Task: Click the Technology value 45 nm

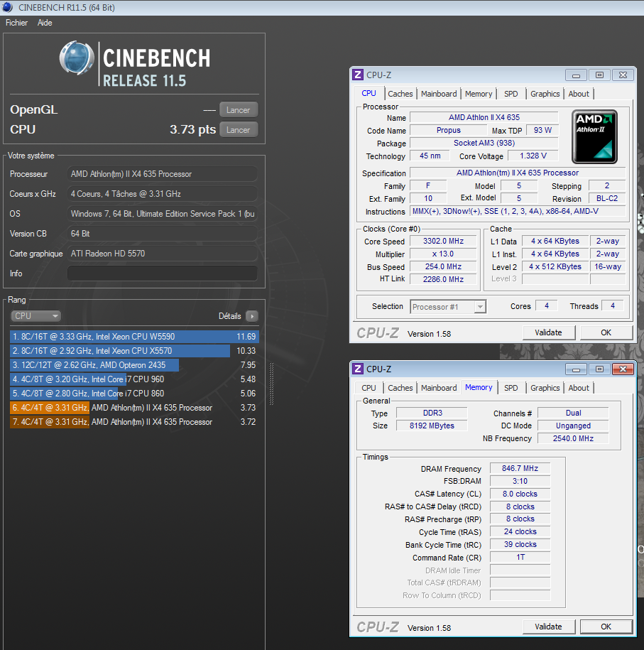Action: (x=430, y=156)
